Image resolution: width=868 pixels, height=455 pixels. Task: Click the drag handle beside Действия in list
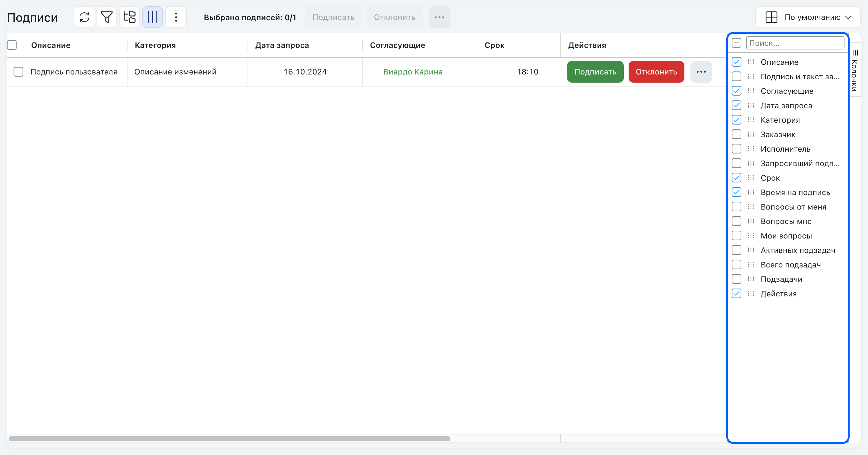click(751, 294)
